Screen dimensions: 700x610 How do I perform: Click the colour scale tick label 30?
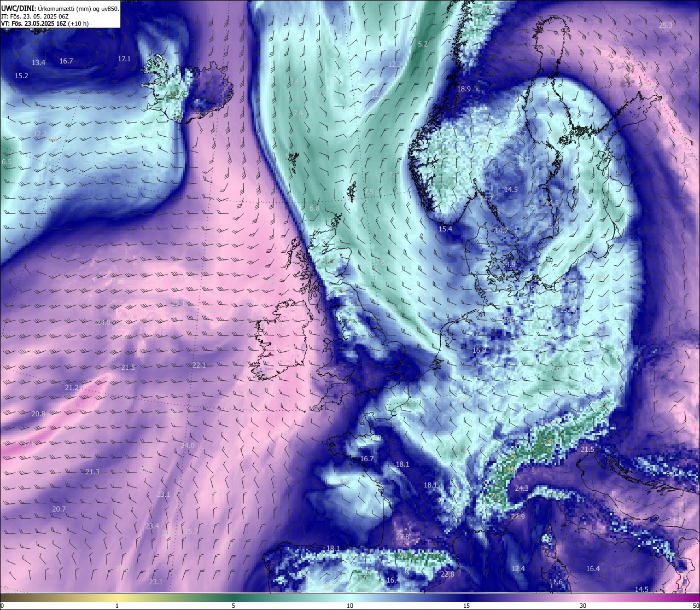point(583,606)
